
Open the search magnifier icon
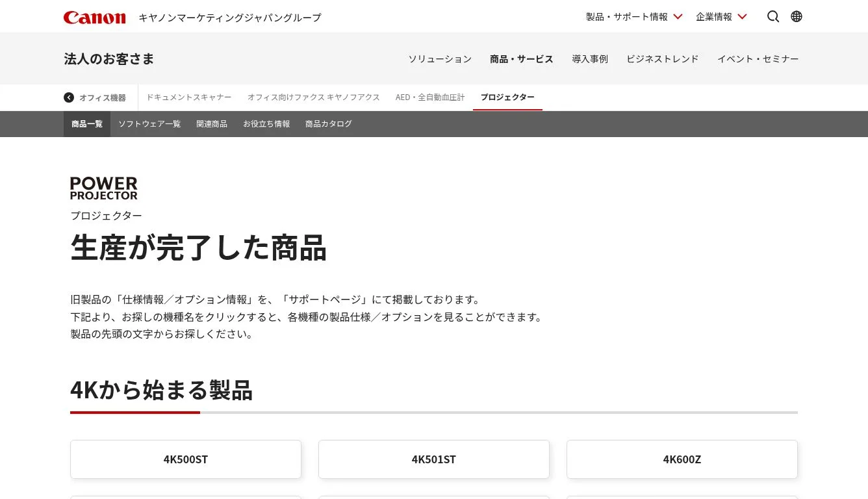[772, 17]
